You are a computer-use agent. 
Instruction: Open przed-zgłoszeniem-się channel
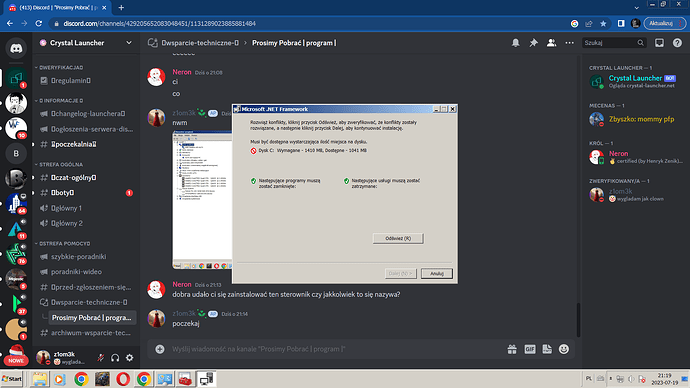pos(86,287)
